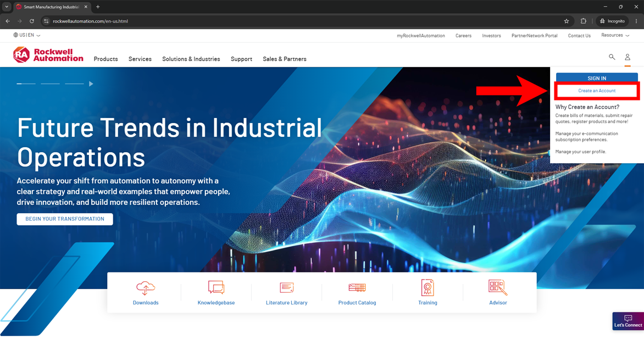This screenshot has width=644, height=346.
Task: Open the Let's Connect chat widget
Action: point(628,321)
